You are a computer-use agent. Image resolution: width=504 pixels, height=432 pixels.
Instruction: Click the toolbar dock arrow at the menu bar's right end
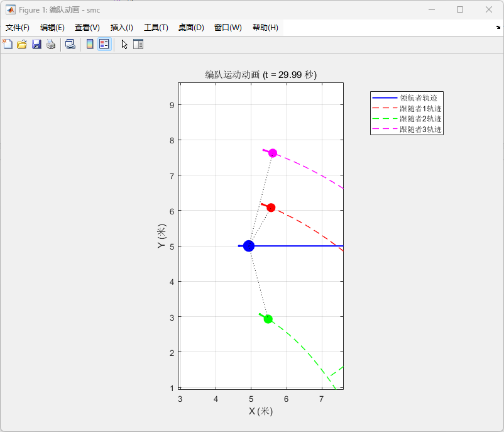498,27
